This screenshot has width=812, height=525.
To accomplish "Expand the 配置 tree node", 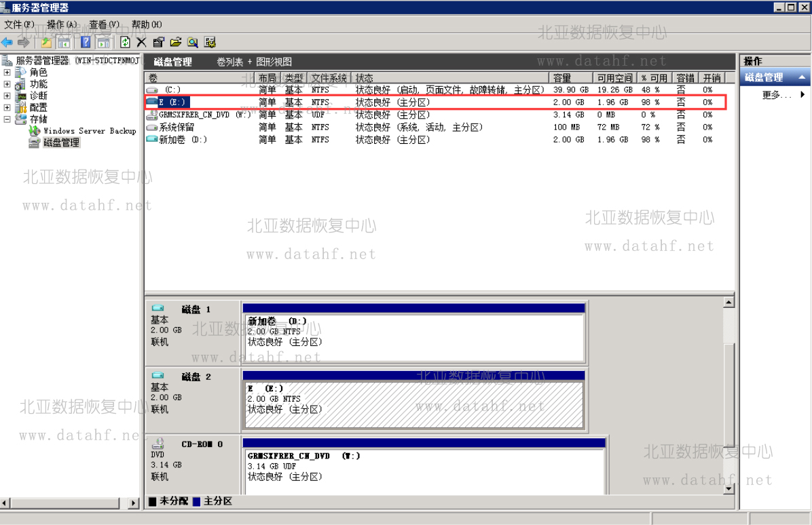I will (7, 108).
